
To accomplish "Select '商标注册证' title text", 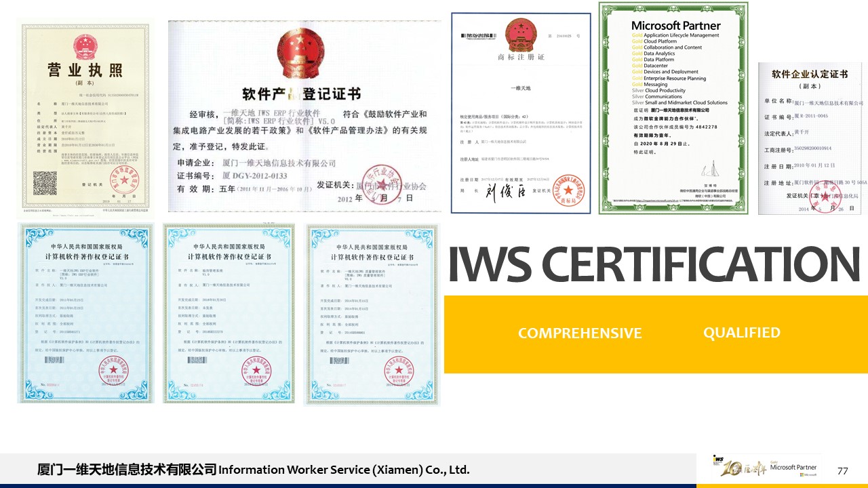I will 521,57.
